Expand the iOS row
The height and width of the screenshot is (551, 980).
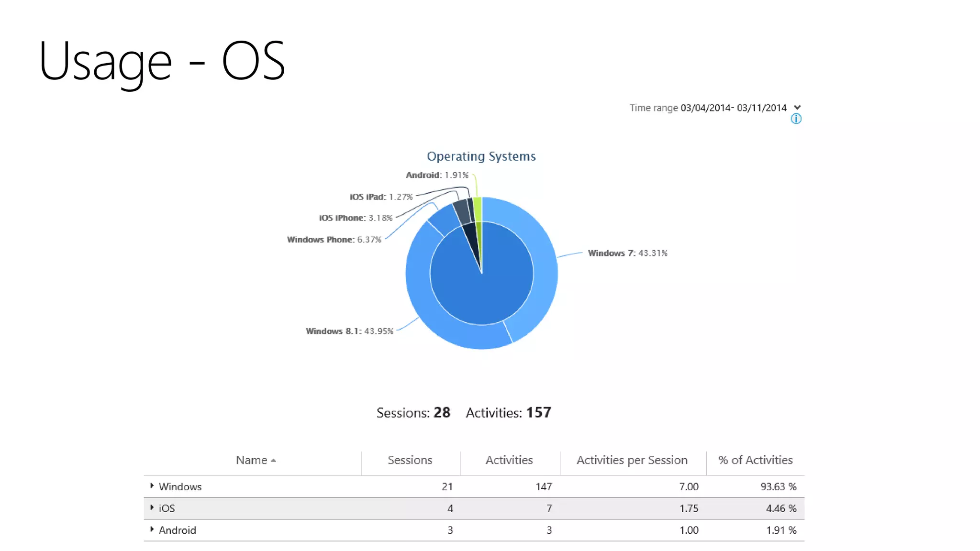coord(152,508)
